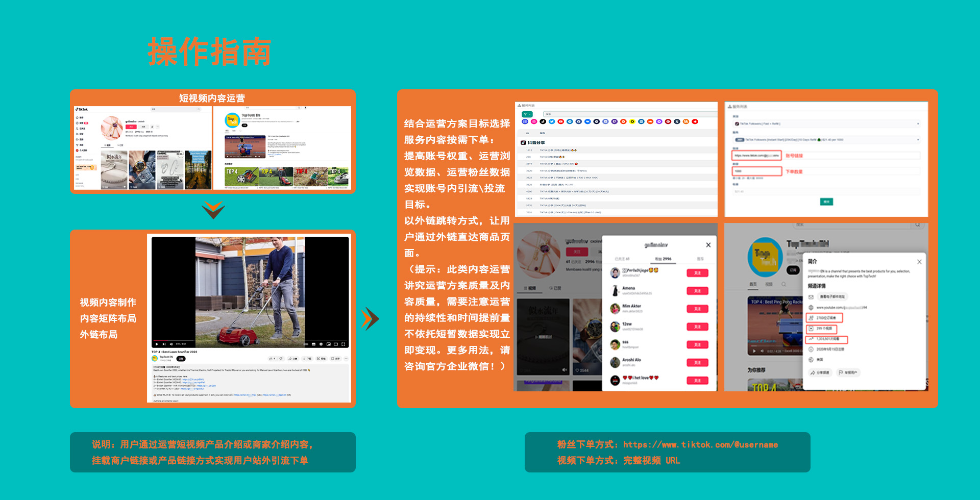Image resolution: width=980 pixels, height=500 pixels.
Task: Open the green filter dropdown in service list
Action: [x=527, y=114]
